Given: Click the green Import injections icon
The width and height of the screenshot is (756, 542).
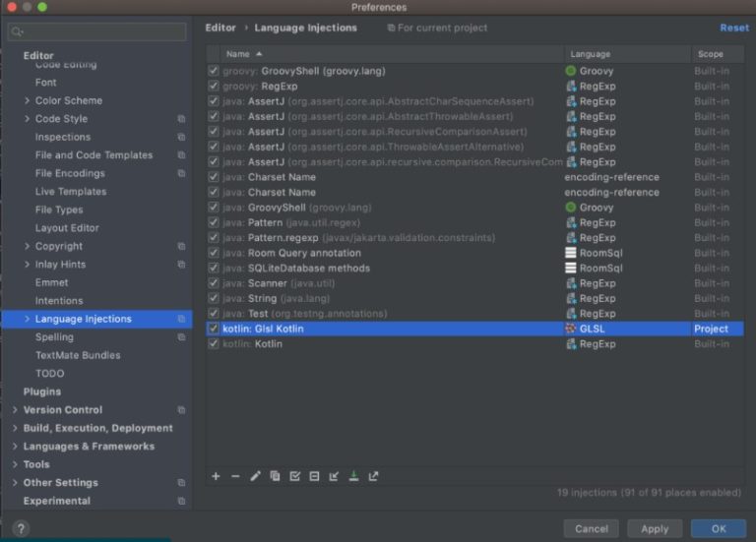Looking at the screenshot, I should pos(353,476).
